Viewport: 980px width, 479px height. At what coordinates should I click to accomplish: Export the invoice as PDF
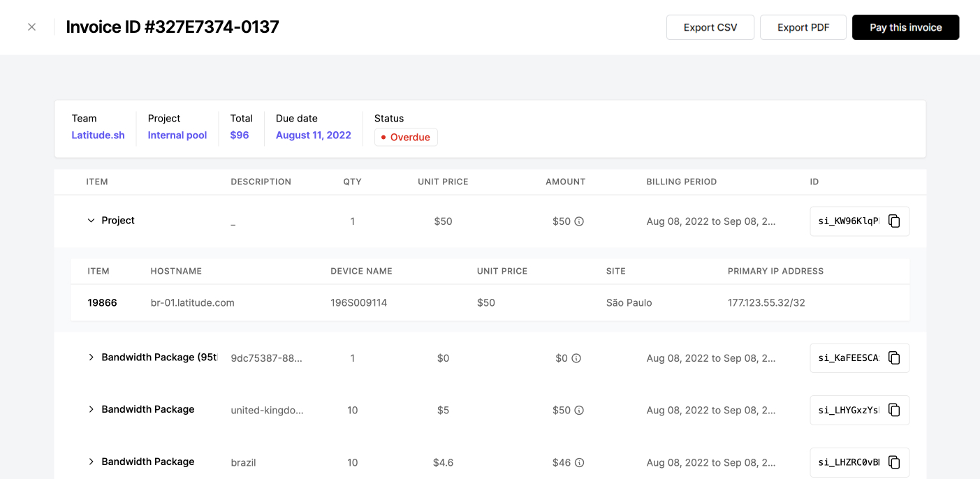[803, 27]
